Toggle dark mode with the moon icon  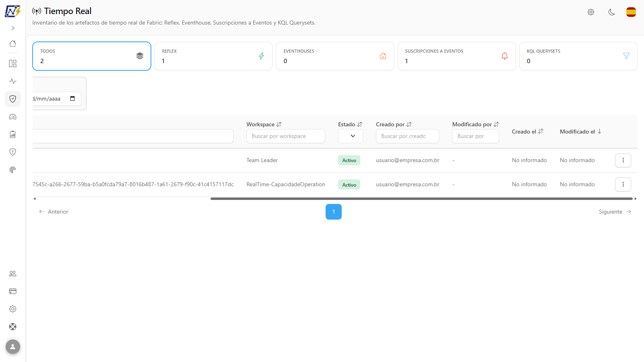point(611,12)
